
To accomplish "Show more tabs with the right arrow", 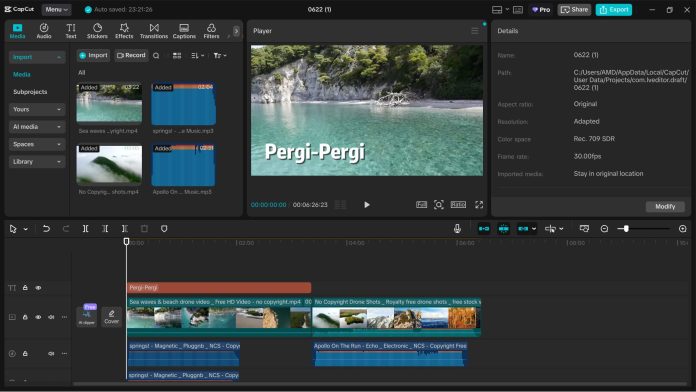I will (x=236, y=31).
